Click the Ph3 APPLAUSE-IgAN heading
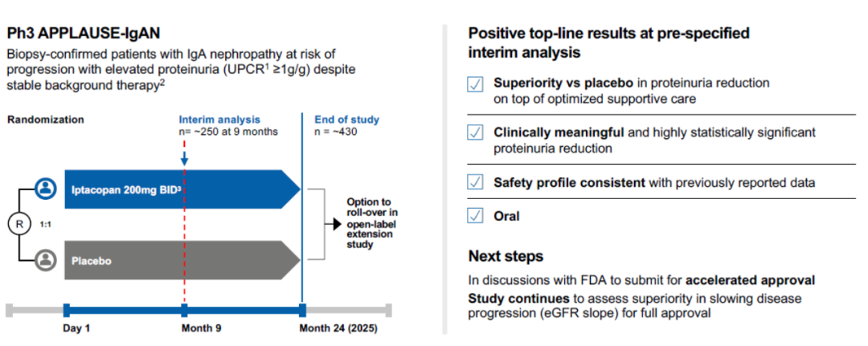 tap(84, 33)
